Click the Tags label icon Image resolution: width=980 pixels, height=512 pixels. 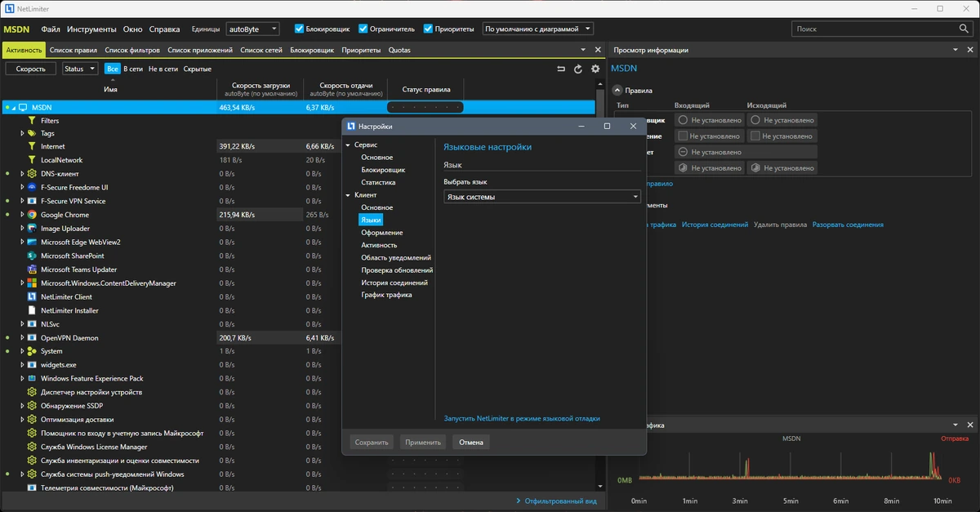coord(32,133)
